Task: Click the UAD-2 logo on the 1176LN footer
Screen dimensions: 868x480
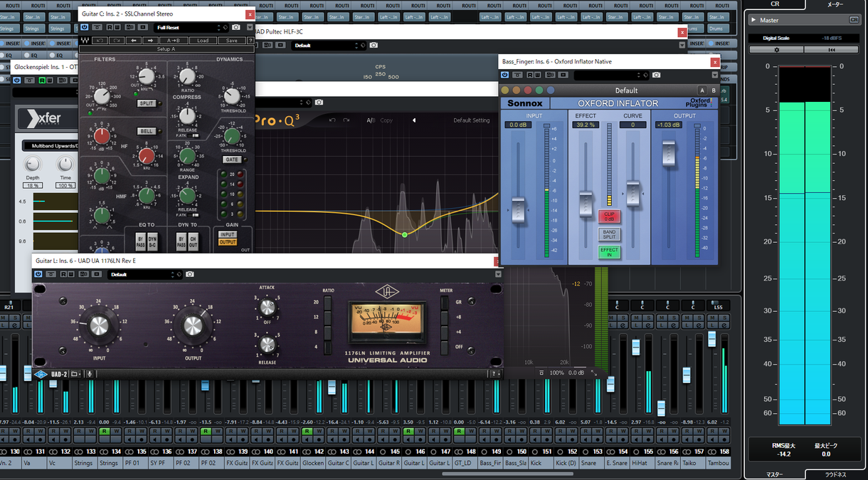Action: 41,374
